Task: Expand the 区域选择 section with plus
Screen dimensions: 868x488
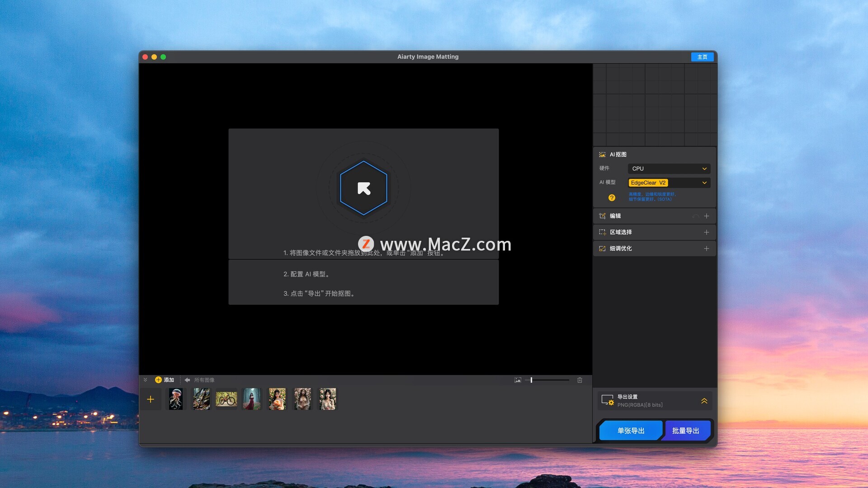Action: (x=707, y=232)
